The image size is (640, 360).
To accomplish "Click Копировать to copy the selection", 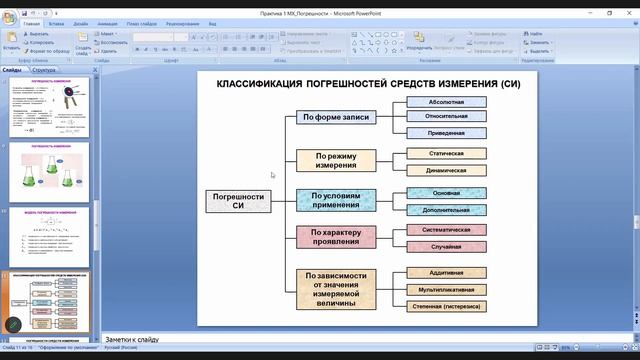I will pos(38,42).
